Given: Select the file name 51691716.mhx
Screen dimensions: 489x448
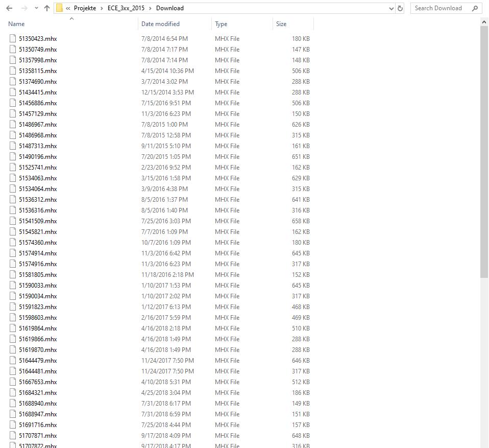Looking at the screenshot, I should pyautogui.click(x=38, y=425).
